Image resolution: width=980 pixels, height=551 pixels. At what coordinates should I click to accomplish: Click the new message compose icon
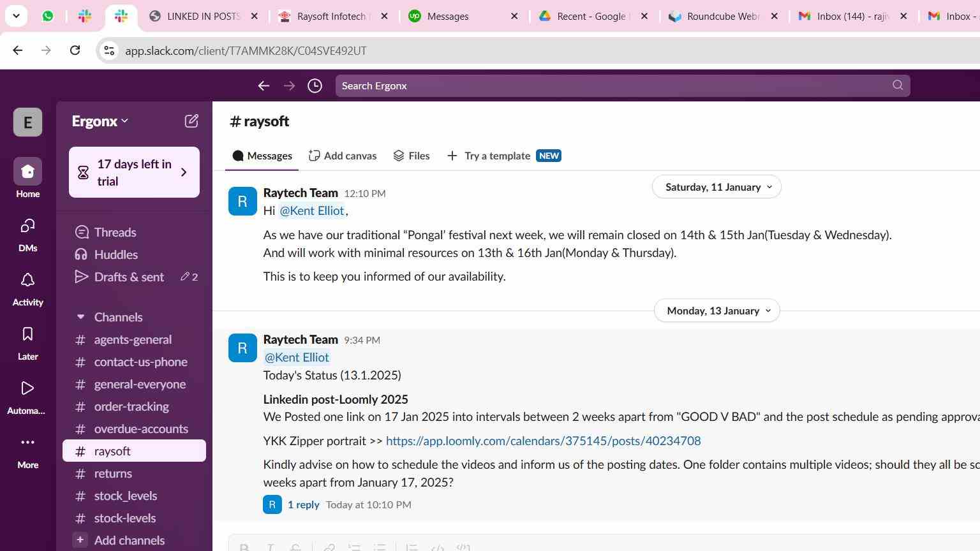click(x=191, y=121)
